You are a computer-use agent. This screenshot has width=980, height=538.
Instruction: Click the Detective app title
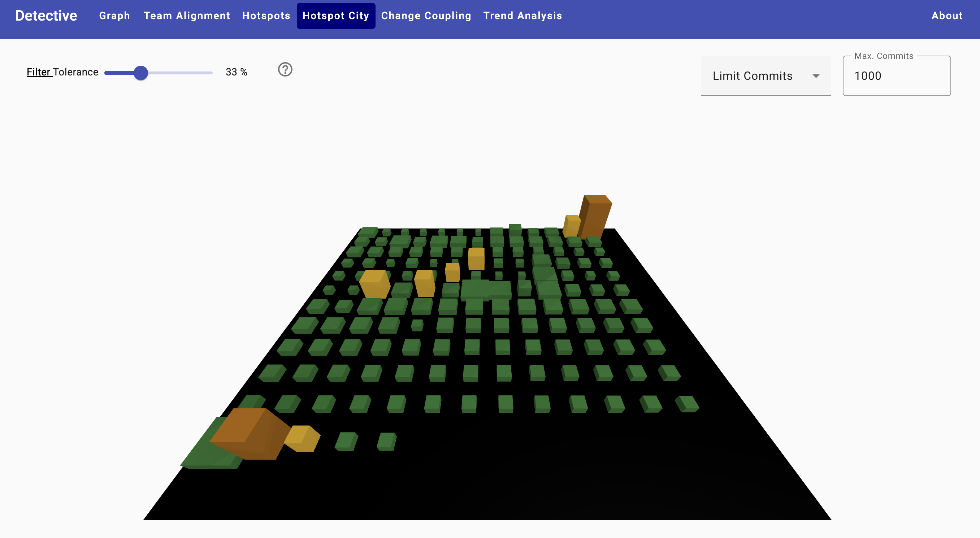click(46, 16)
